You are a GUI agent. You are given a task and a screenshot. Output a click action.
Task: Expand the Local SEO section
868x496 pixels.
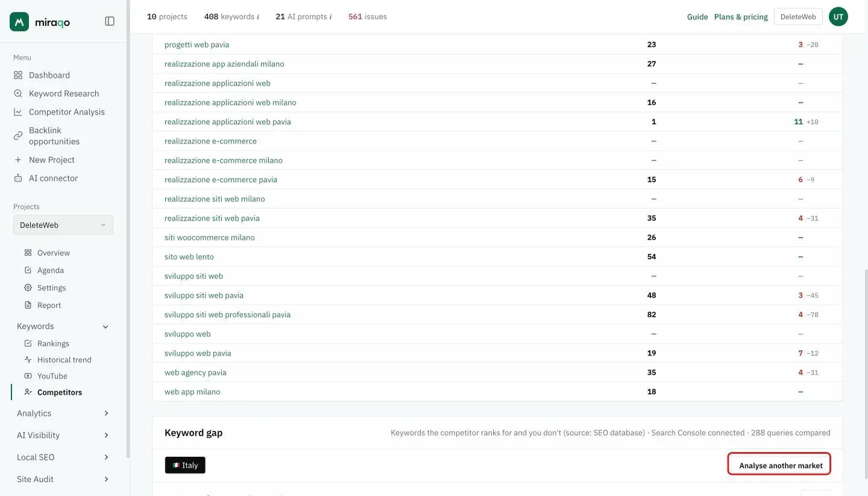106,457
